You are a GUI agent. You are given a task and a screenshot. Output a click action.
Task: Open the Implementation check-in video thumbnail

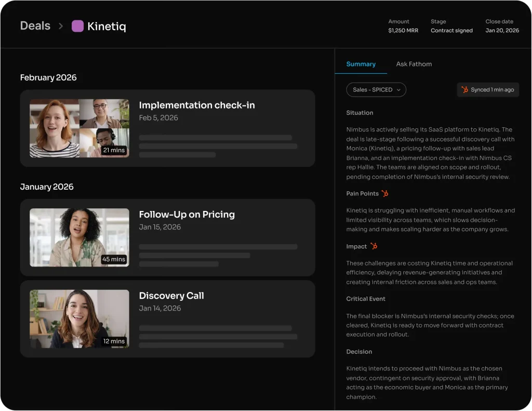[x=79, y=128]
